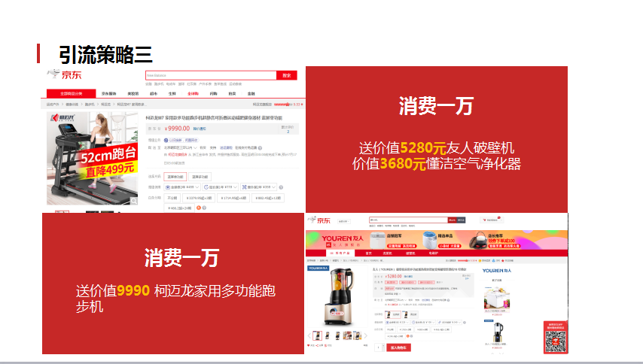The image size is (643, 364).
Task: Click the YOUREN 友人 logo in the shop banner
Action: 343,238
